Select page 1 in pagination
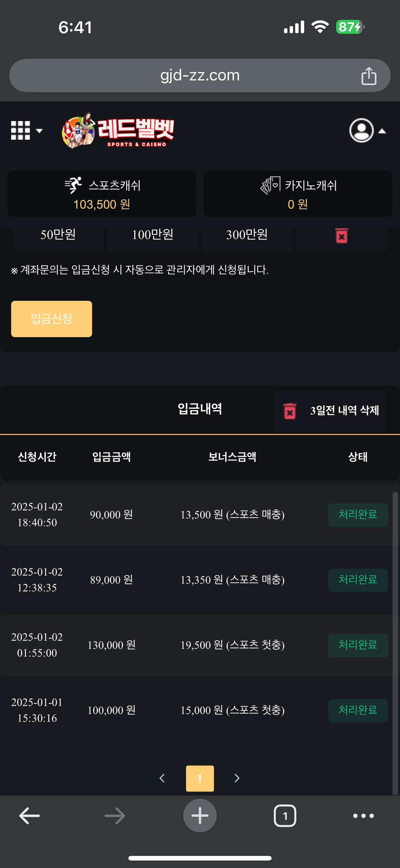The image size is (400, 868). tap(200, 778)
